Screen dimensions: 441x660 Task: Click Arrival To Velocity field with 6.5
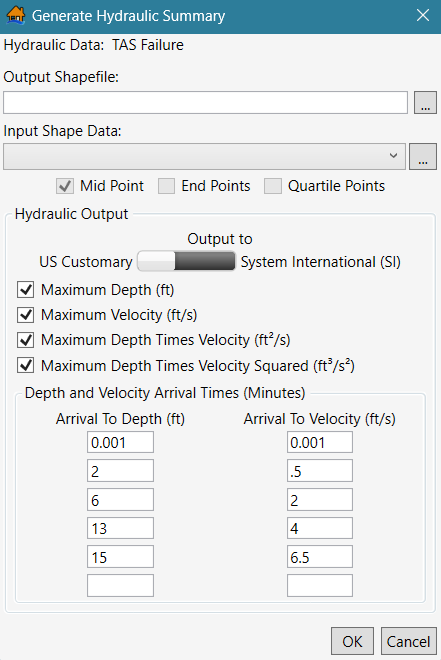[320, 557]
